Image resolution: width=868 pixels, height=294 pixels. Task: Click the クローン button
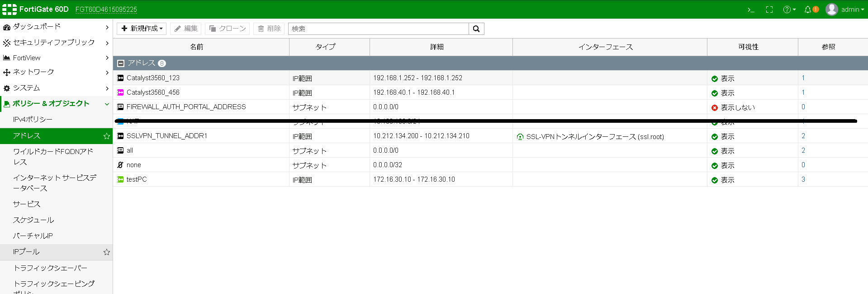[228, 29]
